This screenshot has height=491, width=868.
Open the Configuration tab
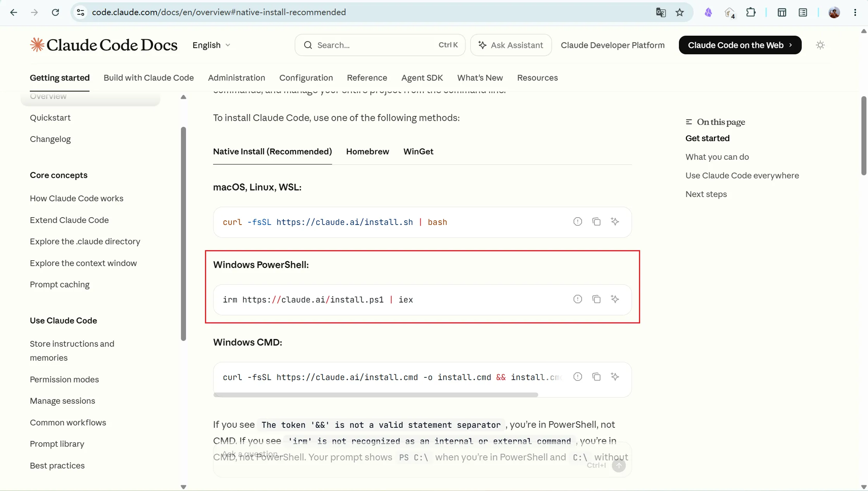tap(306, 78)
